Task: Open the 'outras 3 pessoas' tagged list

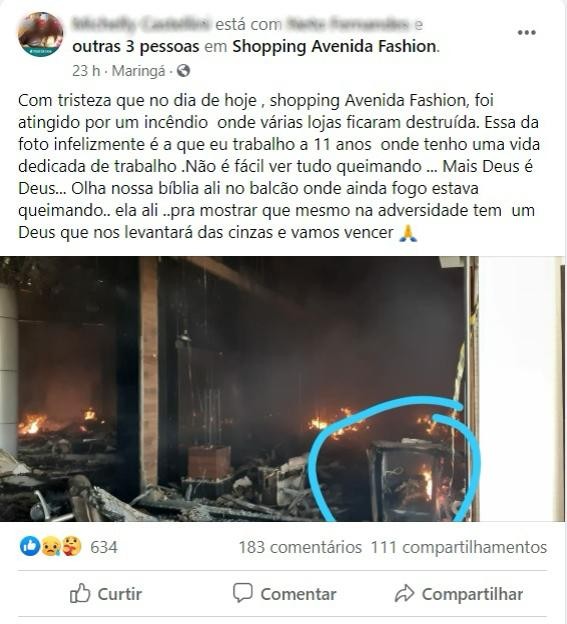Action: tap(136, 47)
